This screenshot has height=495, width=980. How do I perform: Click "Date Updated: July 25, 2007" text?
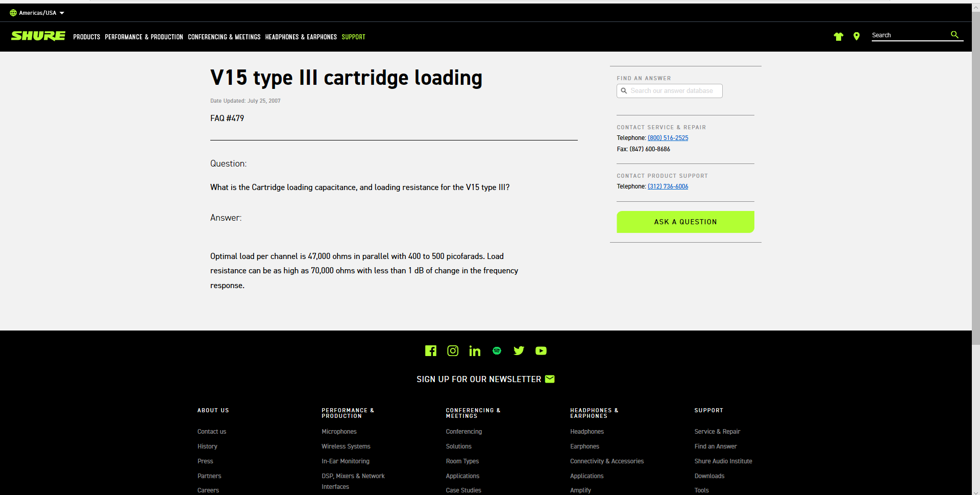[x=246, y=101]
